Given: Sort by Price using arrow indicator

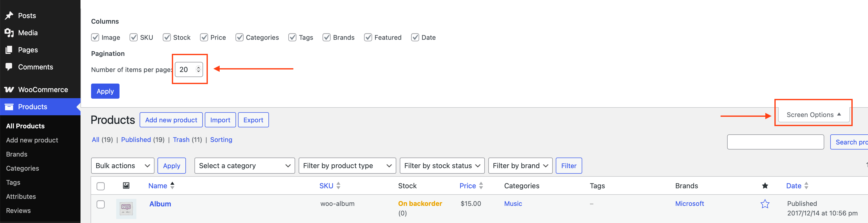Looking at the screenshot, I should pos(481,185).
